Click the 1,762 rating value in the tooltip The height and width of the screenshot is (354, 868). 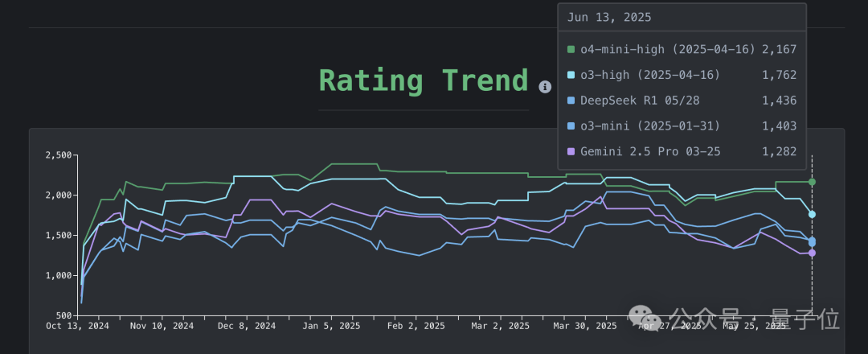(779, 75)
